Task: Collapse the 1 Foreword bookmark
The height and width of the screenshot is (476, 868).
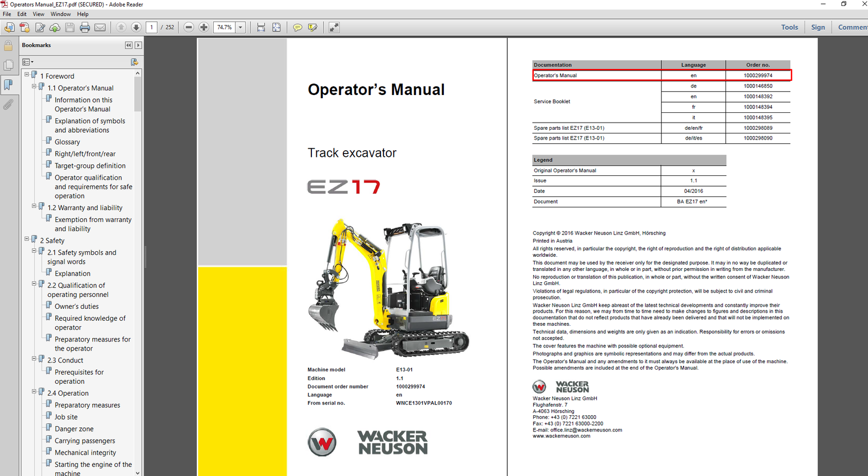Action: click(27, 74)
